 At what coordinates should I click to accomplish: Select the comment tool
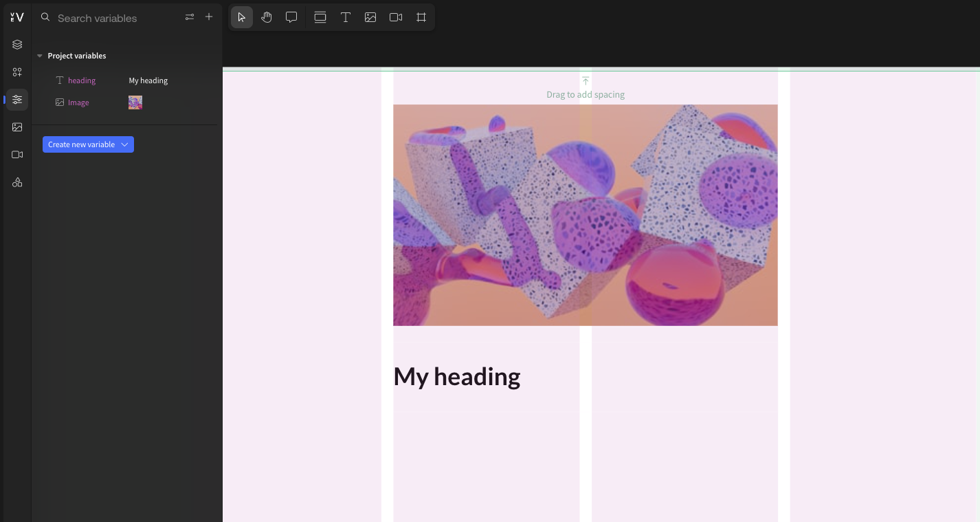(x=291, y=17)
